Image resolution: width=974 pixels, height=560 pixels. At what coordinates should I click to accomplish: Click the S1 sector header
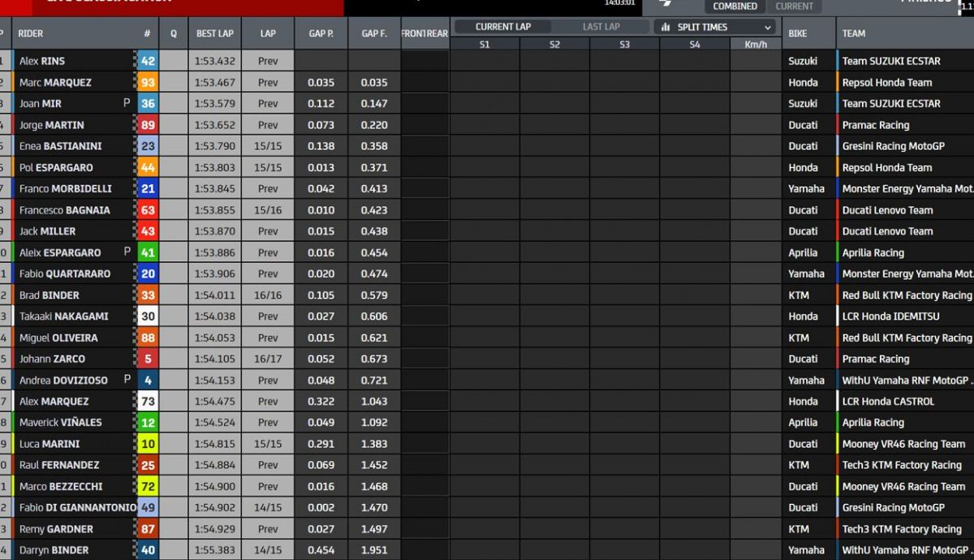[485, 45]
